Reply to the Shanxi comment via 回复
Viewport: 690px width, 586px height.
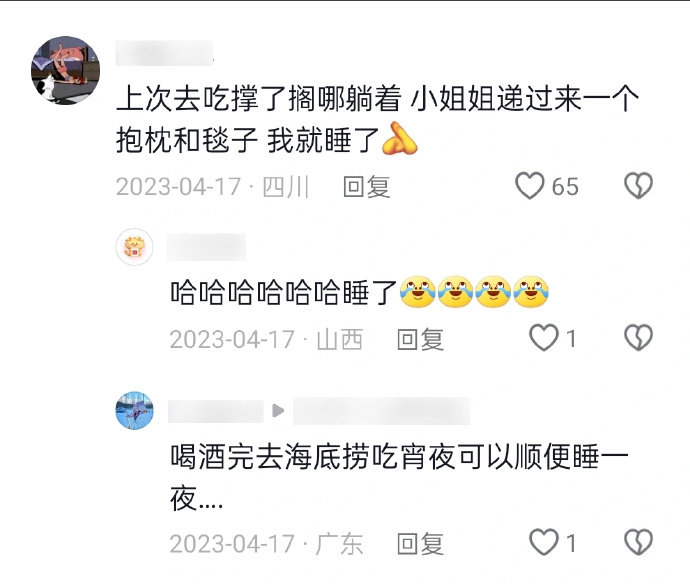tap(420, 339)
